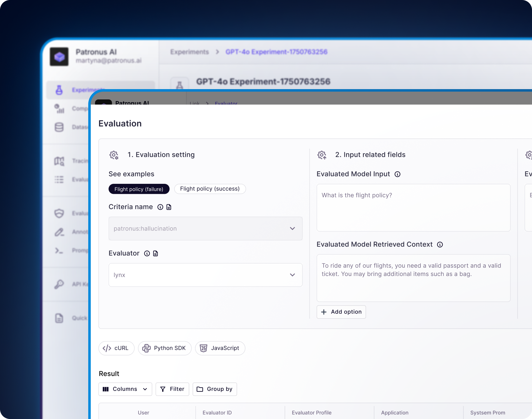Click the gear icon next to Evaluation setting
Image resolution: width=532 pixels, height=419 pixels.
[x=114, y=155]
